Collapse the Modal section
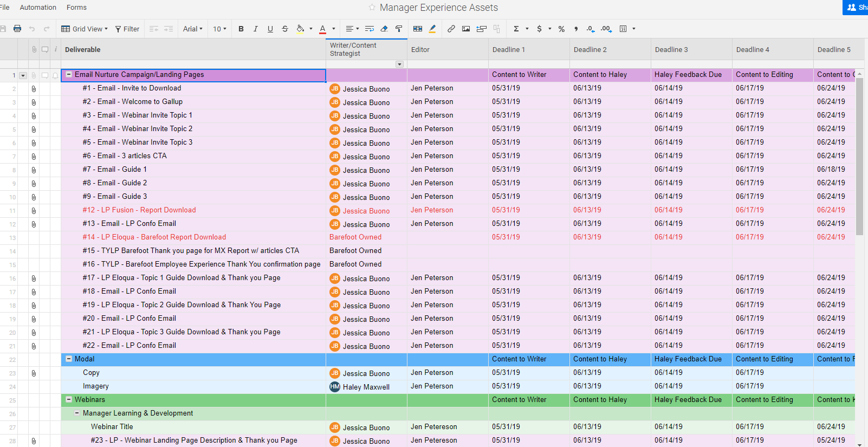This screenshot has height=447, width=868. pyautogui.click(x=69, y=359)
